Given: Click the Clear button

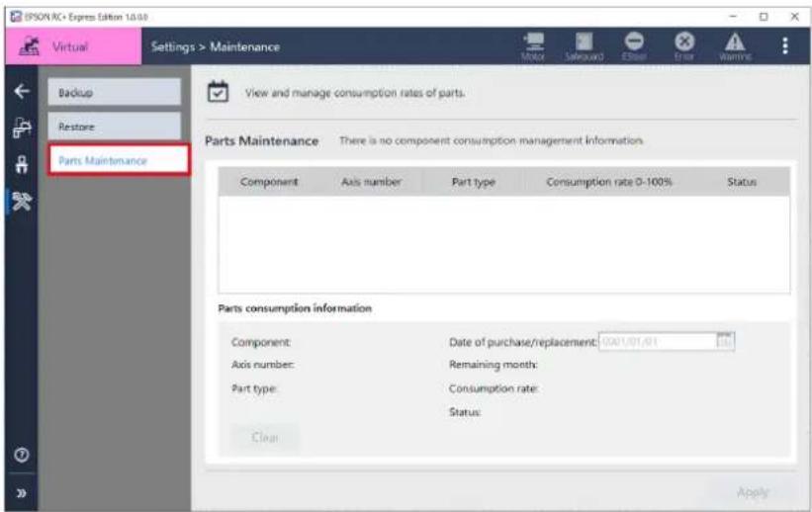Looking at the screenshot, I should point(265,438).
